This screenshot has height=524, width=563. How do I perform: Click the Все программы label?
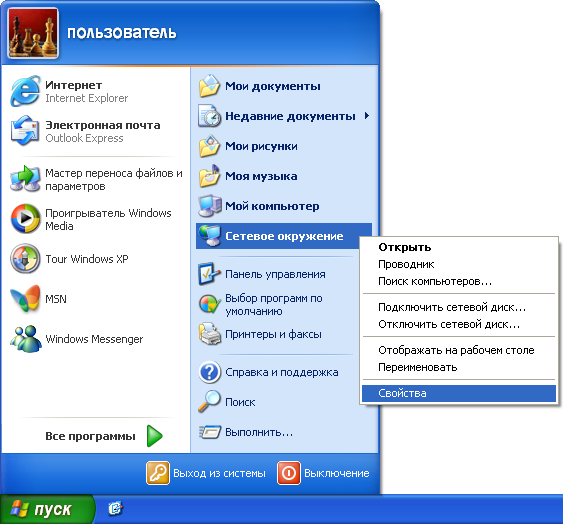(90, 436)
